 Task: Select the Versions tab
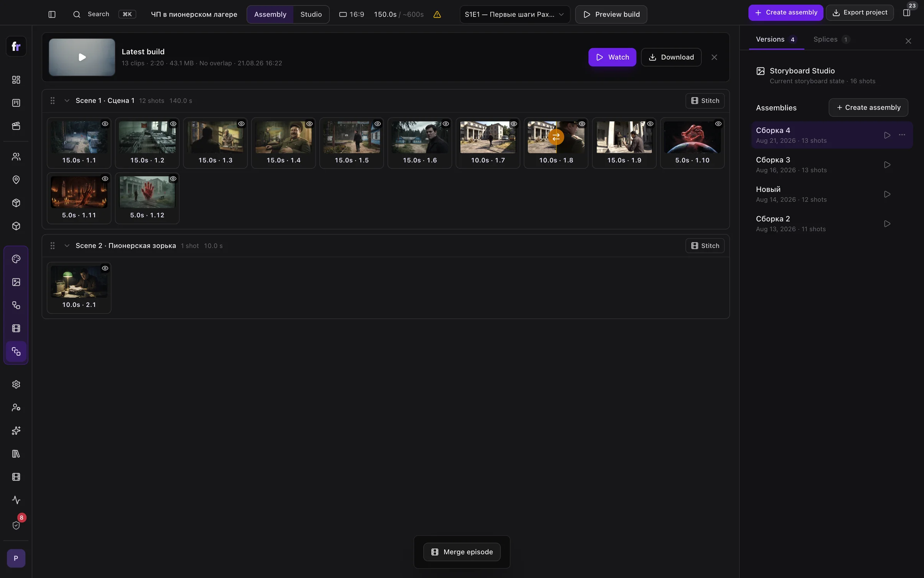click(776, 39)
